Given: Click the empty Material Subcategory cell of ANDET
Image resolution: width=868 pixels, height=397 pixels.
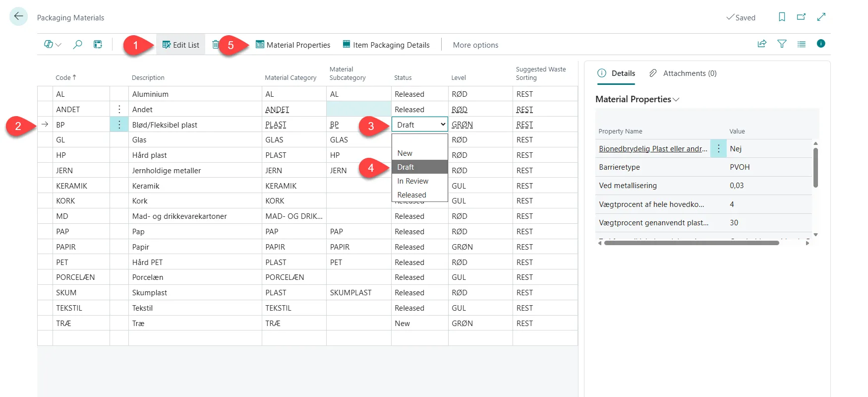Looking at the screenshot, I should 359,109.
